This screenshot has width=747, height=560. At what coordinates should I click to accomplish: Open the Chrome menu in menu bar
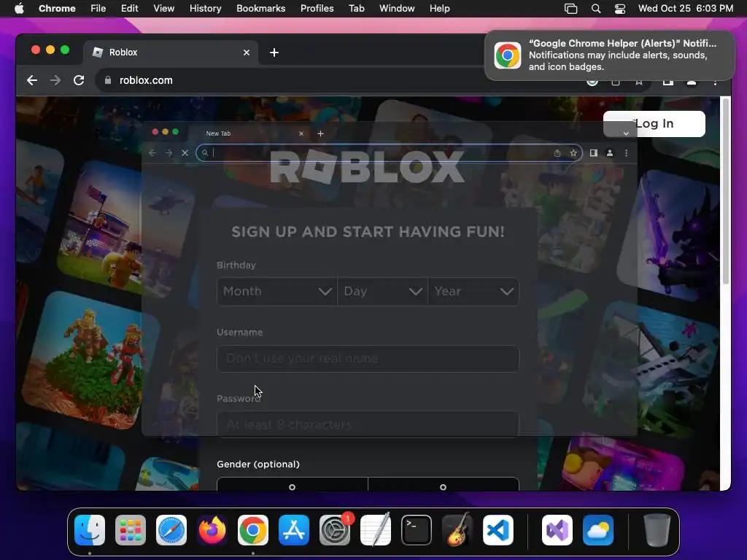pyautogui.click(x=57, y=9)
